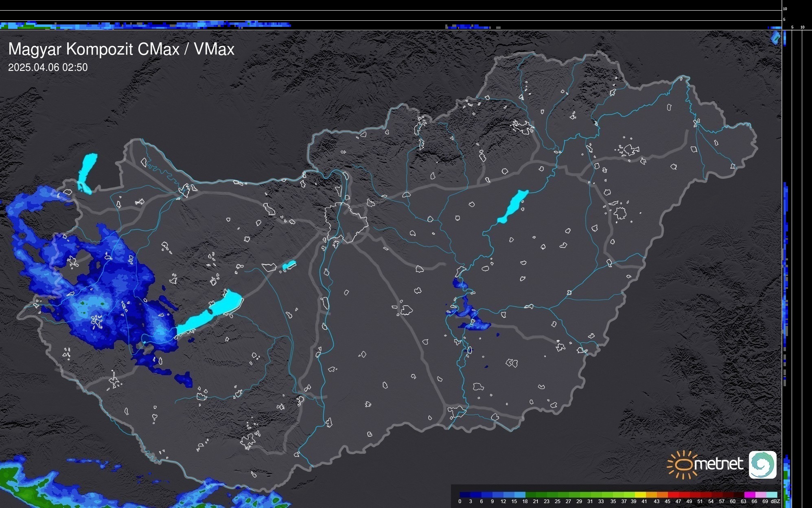
Task: Pick the light cyan 69 dBZ swatch
Action: point(771,495)
